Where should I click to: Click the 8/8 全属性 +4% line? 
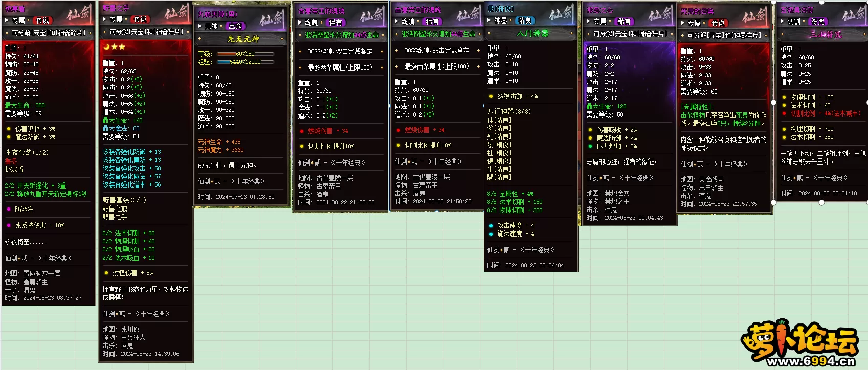[x=510, y=194]
